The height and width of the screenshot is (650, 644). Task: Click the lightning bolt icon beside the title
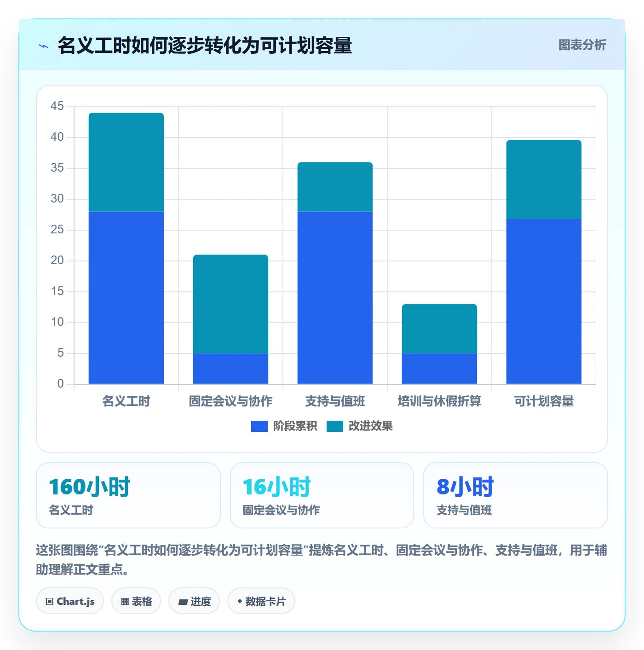click(x=44, y=46)
